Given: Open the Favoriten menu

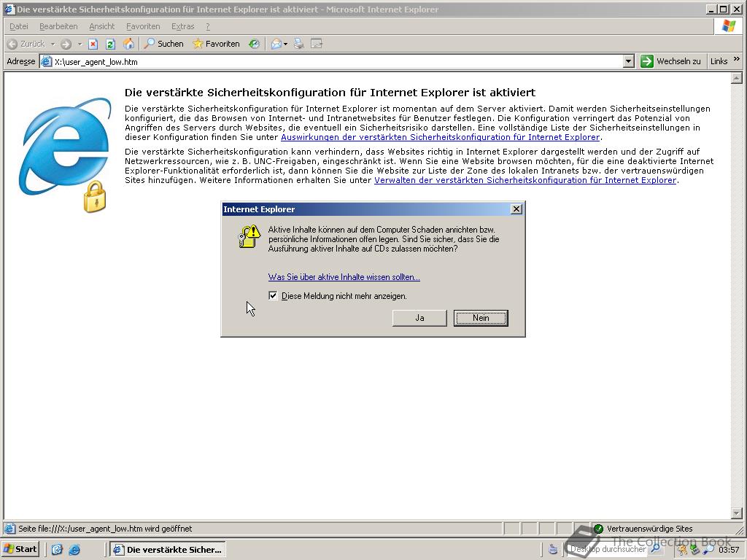Looking at the screenshot, I should [143, 26].
